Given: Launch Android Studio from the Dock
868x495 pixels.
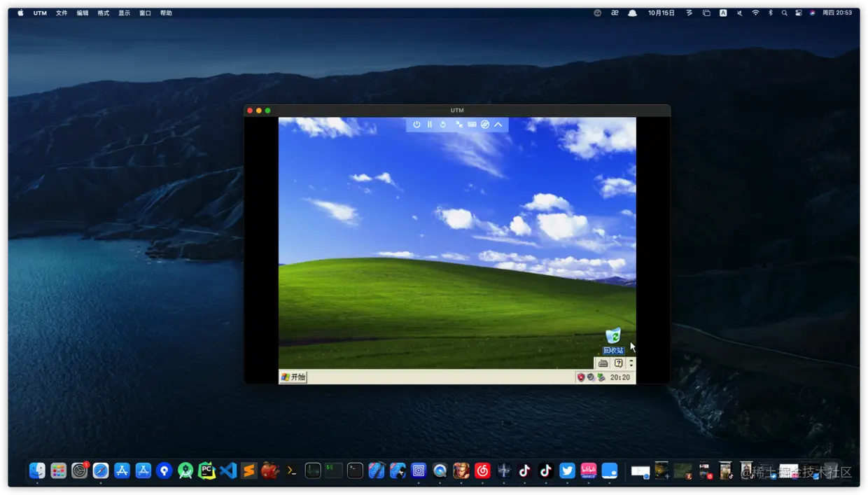Looking at the screenshot, I should point(185,470).
